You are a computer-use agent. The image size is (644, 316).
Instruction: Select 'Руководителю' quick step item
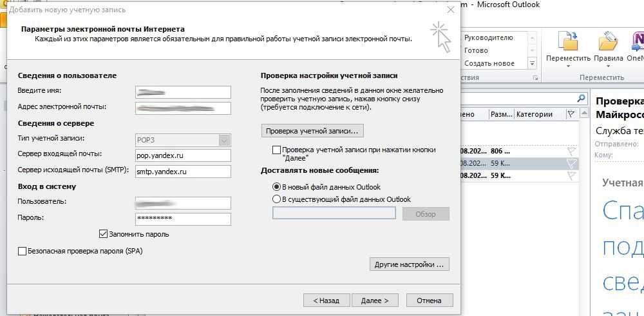(488, 37)
